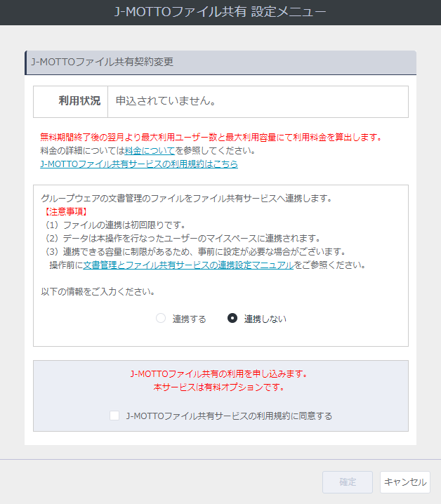This screenshot has width=441, height=504.
Task: Open 文書管理とファイル共有サービスの連携設定マニュアル link
Action: pyautogui.click(x=188, y=265)
